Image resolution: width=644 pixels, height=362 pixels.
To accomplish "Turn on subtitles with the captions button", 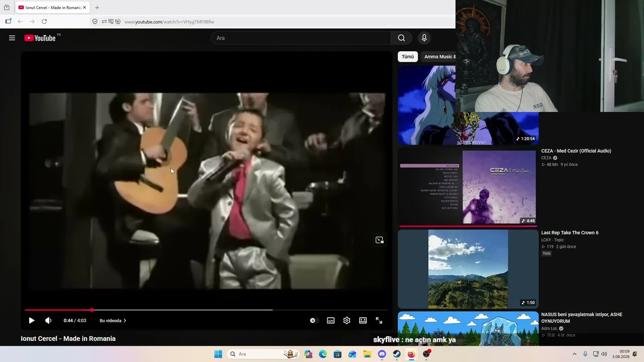I will point(331,320).
